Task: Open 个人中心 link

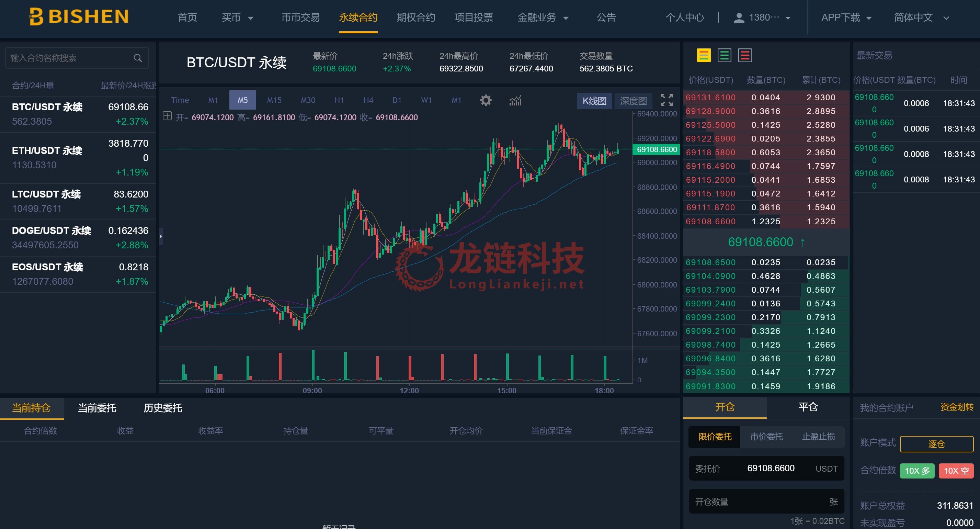Action: [684, 18]
